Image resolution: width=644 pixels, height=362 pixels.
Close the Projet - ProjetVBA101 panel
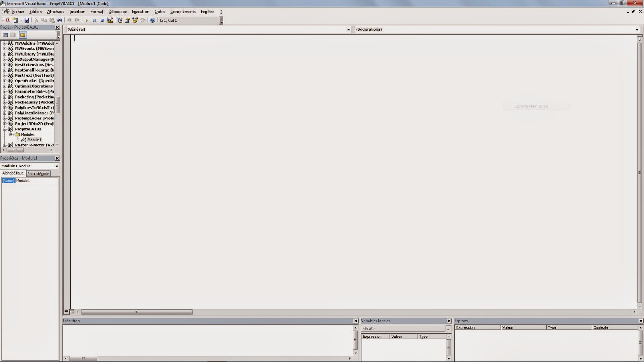click(x=57, y=27)
